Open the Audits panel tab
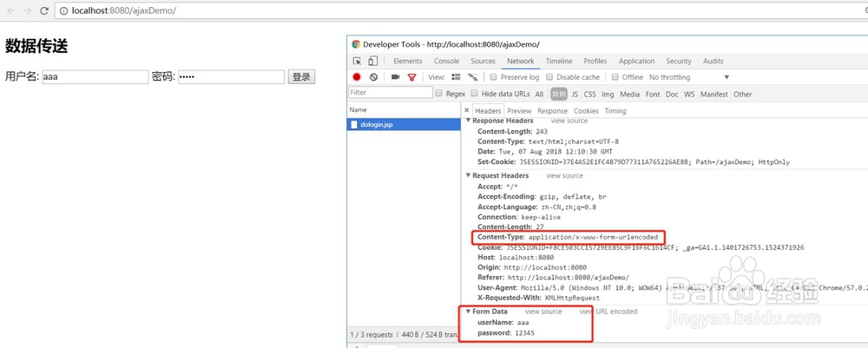 tap(713, 61)
